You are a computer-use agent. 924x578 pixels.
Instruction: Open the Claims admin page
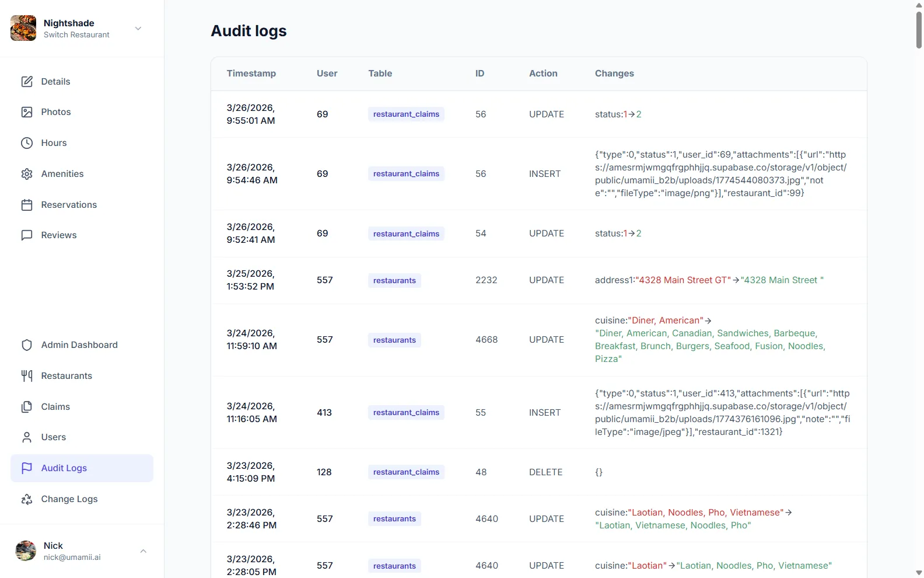coord(82,407)
